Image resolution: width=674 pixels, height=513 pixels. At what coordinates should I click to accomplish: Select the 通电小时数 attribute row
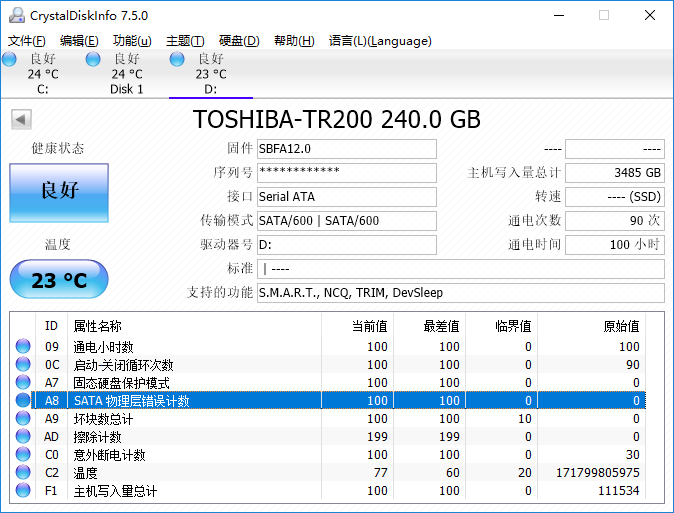pos(328,346)
